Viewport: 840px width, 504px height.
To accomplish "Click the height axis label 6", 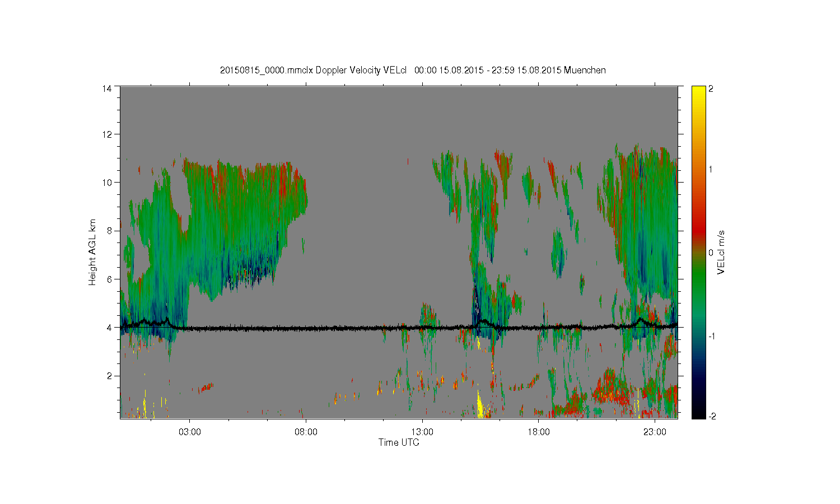I will [109, 279].
